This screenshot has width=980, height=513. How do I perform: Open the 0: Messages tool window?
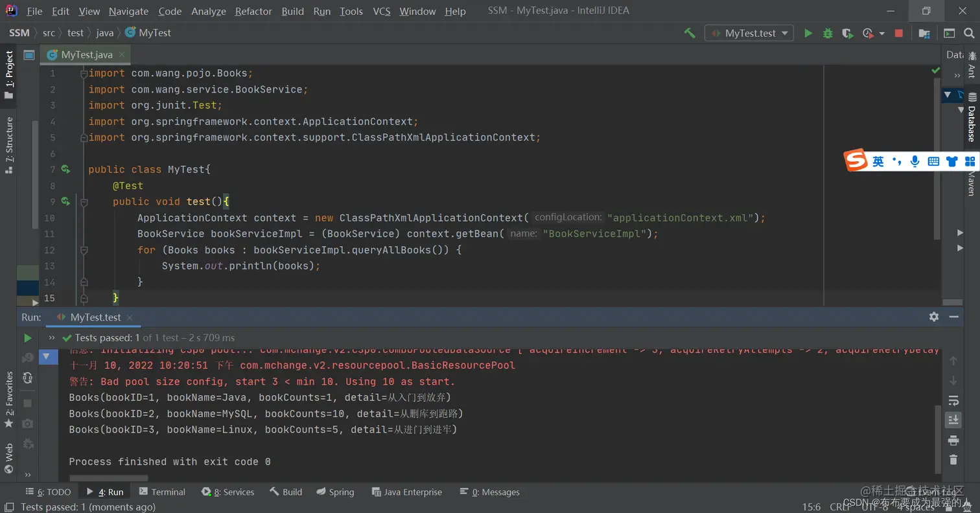tap(489, 492)
